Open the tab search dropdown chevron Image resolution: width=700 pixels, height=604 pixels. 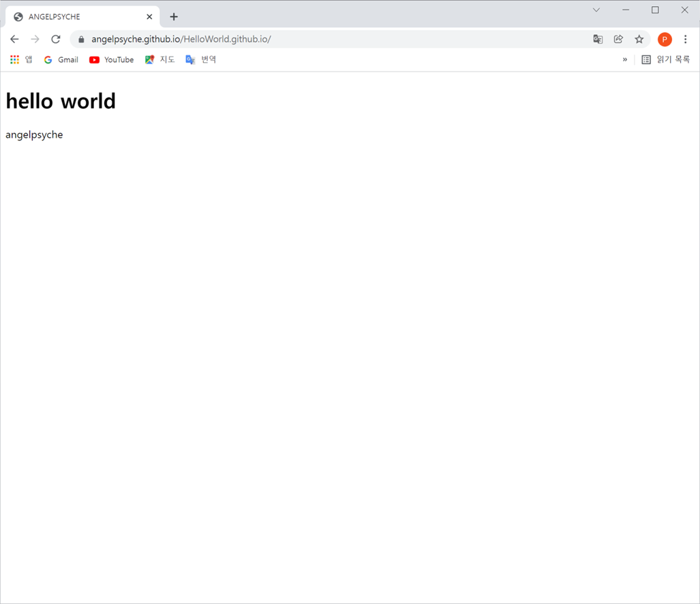click(x=596, y=10)
